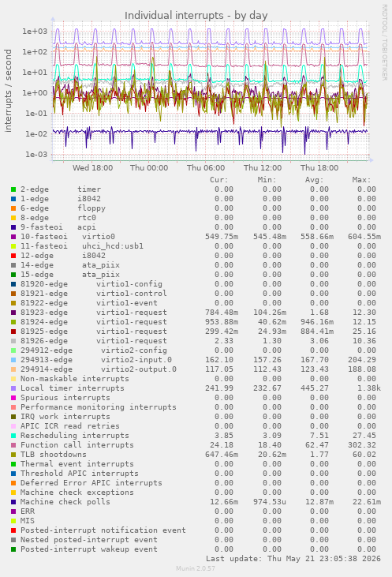Click the 294914-edge virtio2-output.0 swatch

pyautogui.click(x=13, y=369)
